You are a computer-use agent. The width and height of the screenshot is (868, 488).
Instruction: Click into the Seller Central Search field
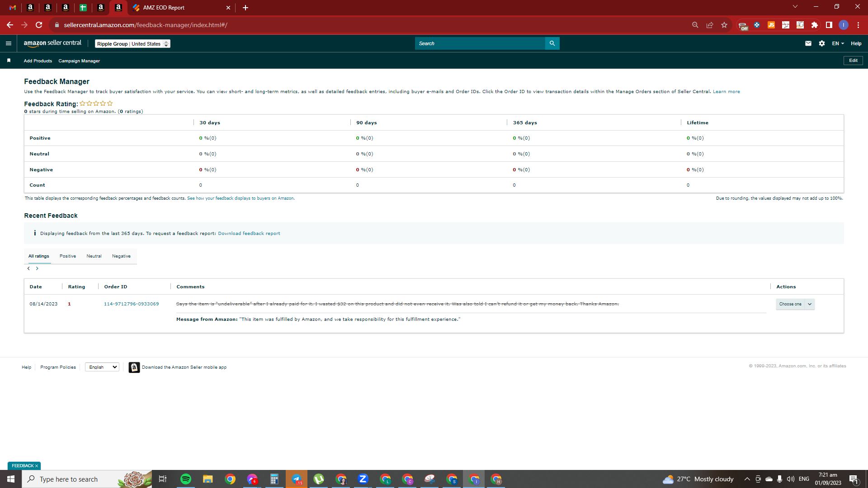pos(480,43)
